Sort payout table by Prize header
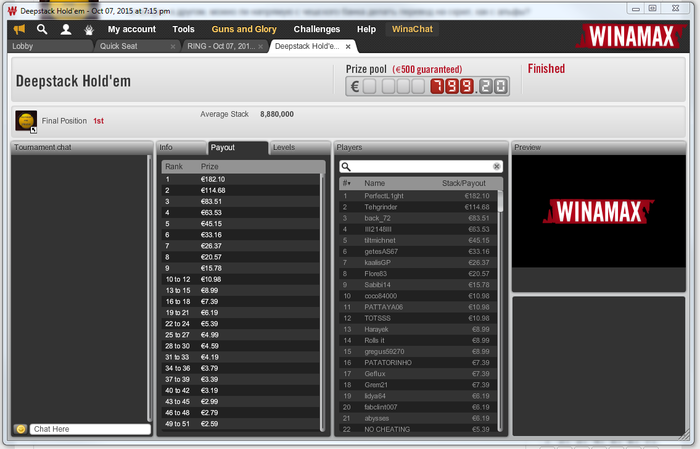This screenshot has height=449, width=700. (x=209, y=166)
